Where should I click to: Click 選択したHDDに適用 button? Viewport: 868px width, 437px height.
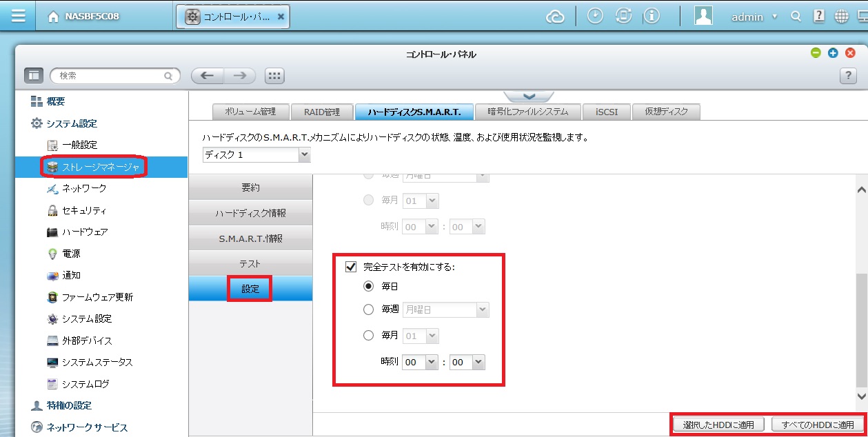click(719, 424)
